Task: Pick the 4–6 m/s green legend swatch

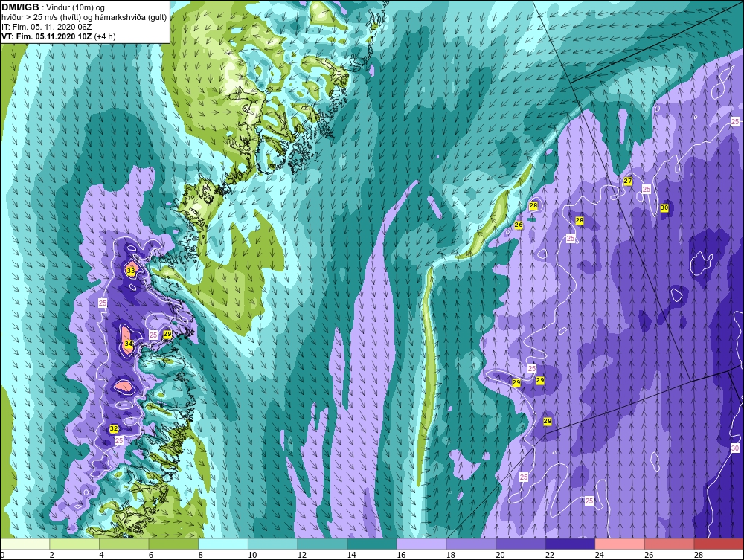Action: [x=124, y=544]
